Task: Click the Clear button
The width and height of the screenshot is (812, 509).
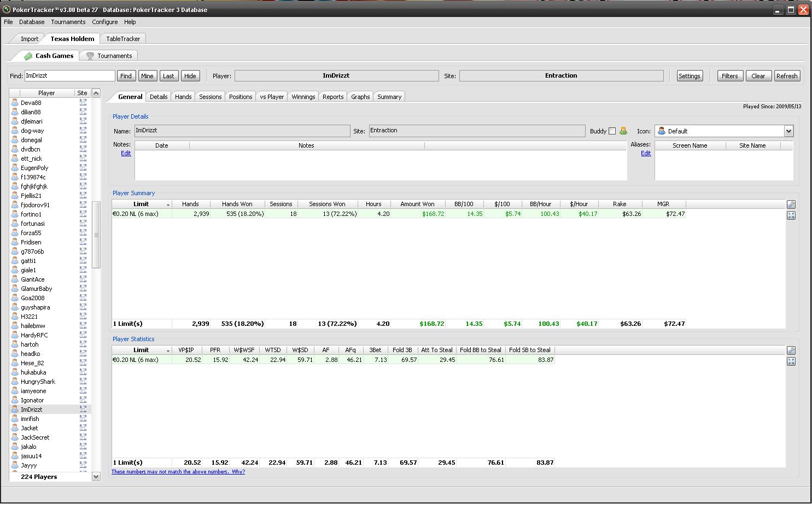Action: 758,76
